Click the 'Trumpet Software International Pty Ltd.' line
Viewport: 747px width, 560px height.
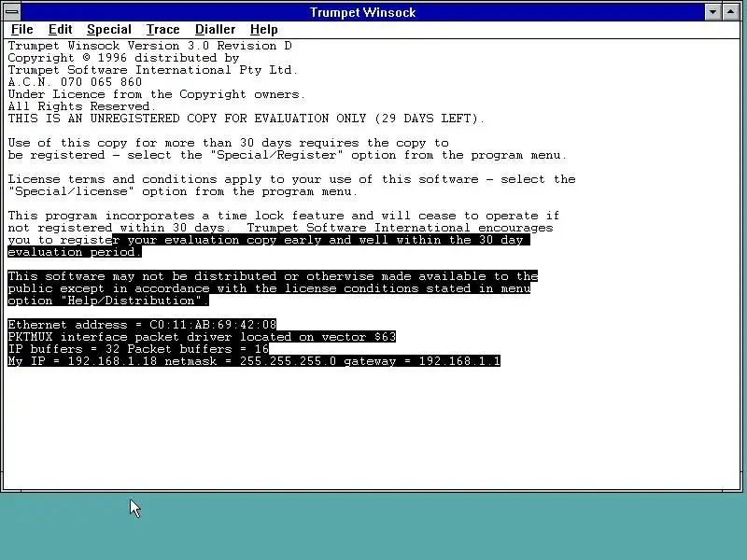click(x=153, y=70)
